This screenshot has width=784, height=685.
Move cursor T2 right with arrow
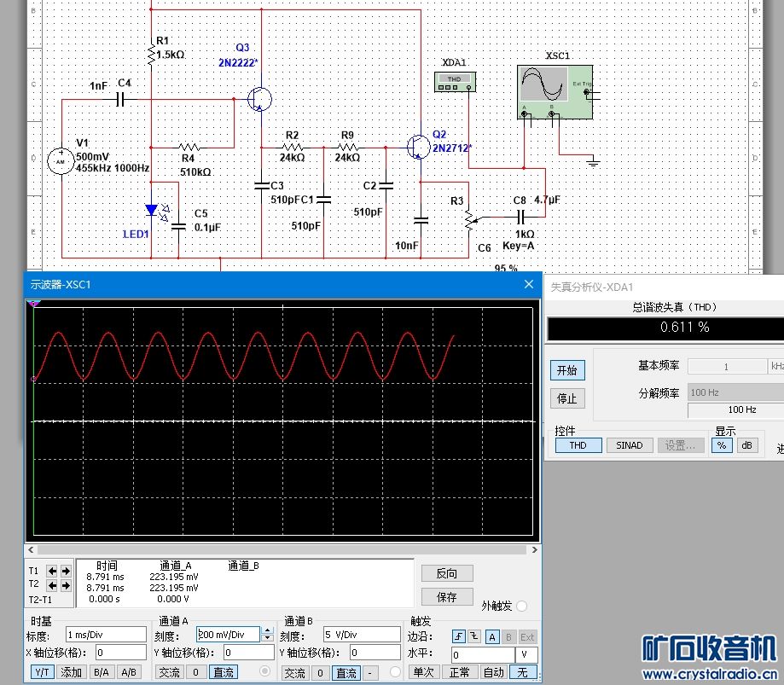(66, 585)
